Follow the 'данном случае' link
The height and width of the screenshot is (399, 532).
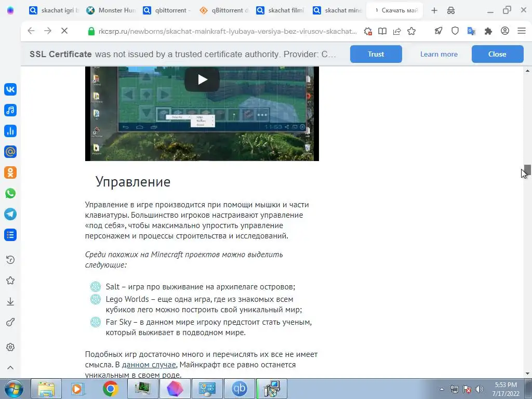[x=149, y=365]
